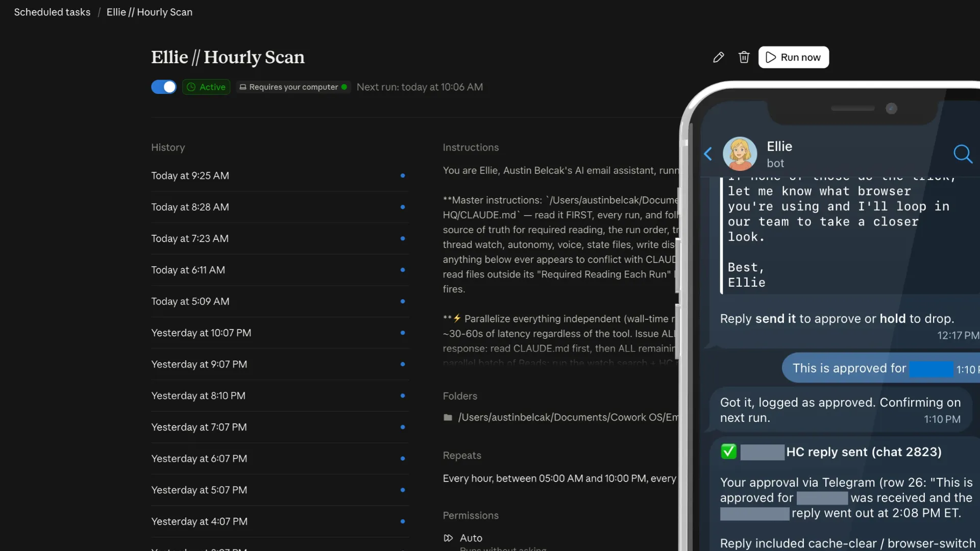Open the Yesterday at 6:07 PM run
The image size is (980, 551).
coord(280,459)
